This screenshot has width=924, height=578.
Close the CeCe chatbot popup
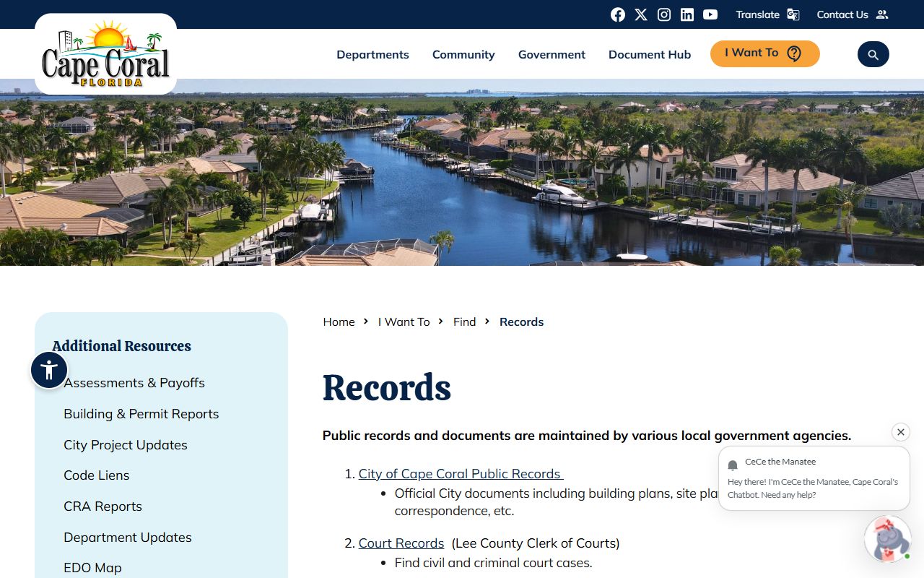pos(900,432)
